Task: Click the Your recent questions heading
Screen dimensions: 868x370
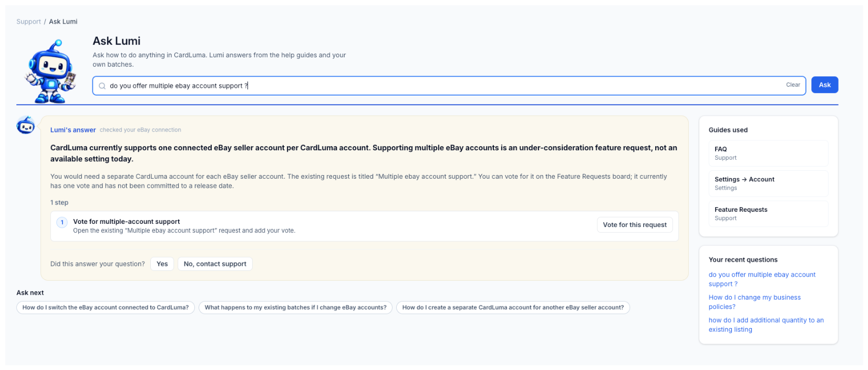Action: (743, 260)
